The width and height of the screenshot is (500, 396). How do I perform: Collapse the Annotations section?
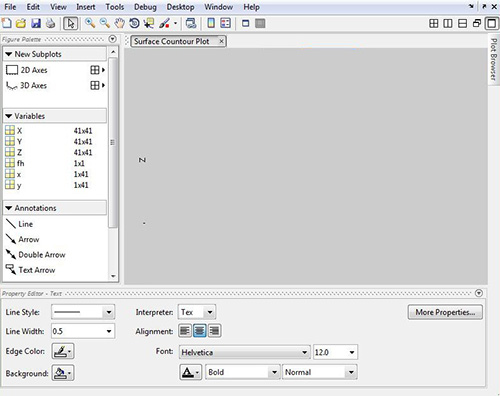point(9,208)
